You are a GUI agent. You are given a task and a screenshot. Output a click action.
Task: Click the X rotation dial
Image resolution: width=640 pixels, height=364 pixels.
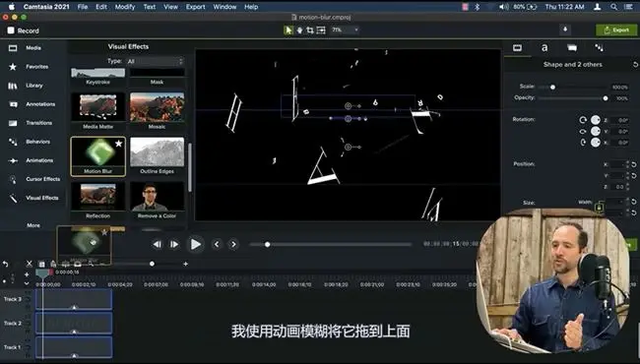595,143
